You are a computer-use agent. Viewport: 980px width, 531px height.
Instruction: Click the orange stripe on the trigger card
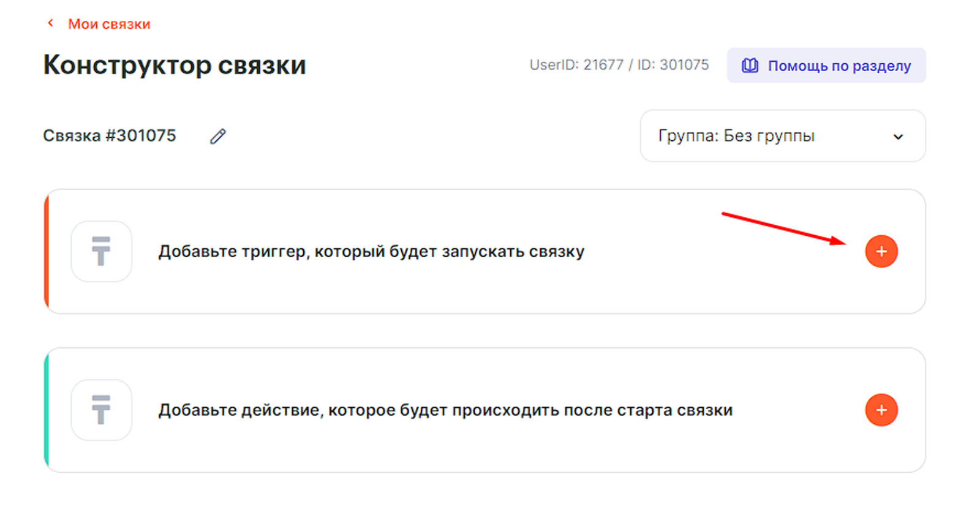tap(47, 251)
